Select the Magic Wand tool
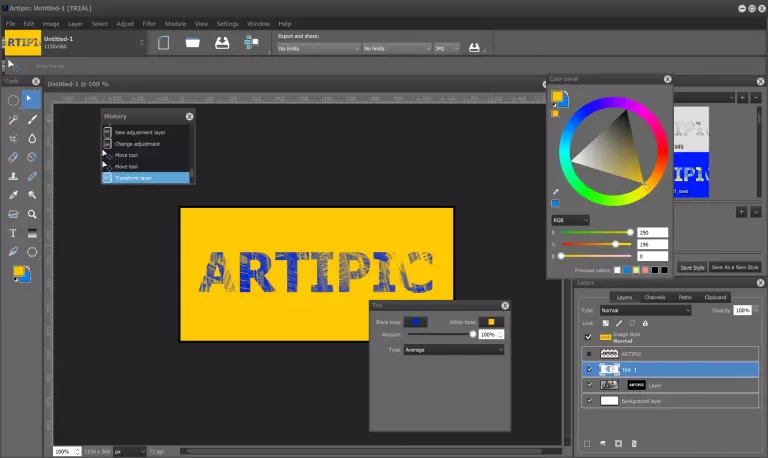The image size is (768, 458). (x=13, y=118)
